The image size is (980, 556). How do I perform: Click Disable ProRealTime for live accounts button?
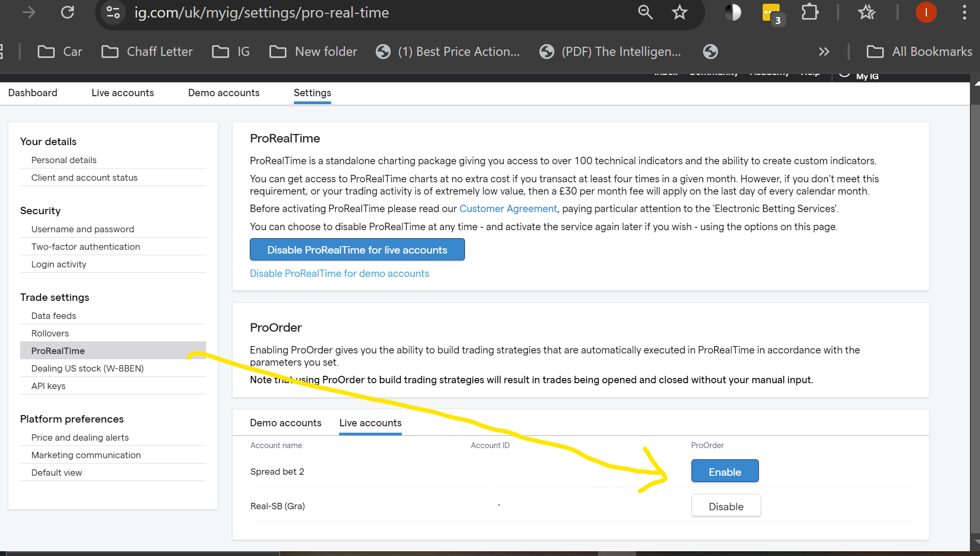click(x=357, y=250)
